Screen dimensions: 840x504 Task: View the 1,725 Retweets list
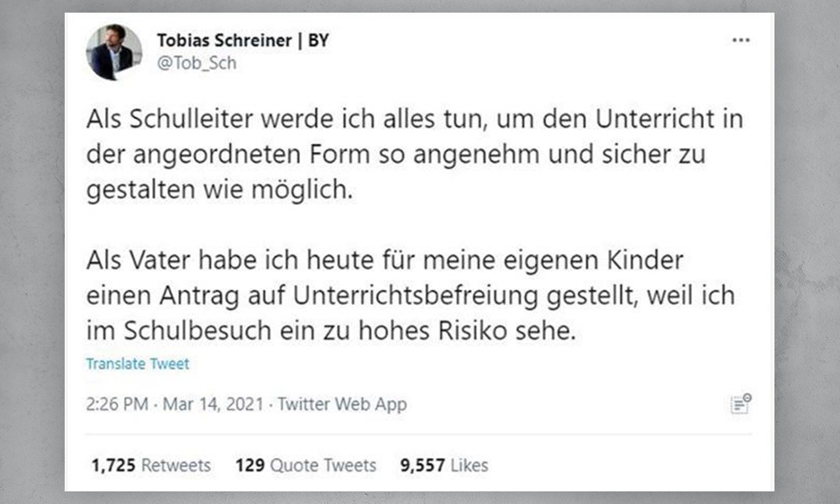coord(150,465)
